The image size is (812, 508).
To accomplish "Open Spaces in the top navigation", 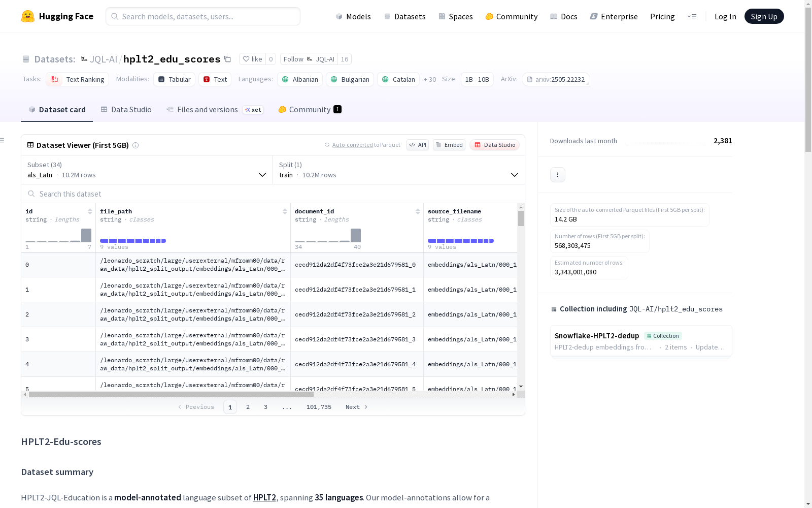I will click(x=456, y=16).
